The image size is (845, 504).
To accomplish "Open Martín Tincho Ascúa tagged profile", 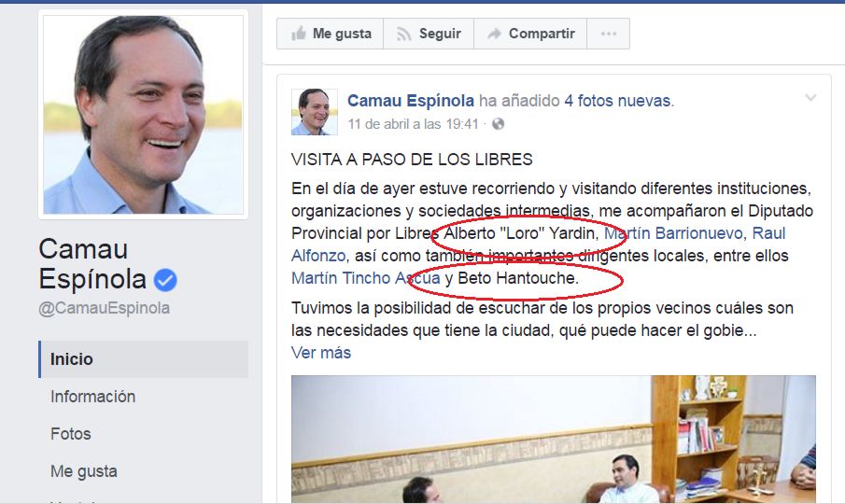I will click(365, 278).
